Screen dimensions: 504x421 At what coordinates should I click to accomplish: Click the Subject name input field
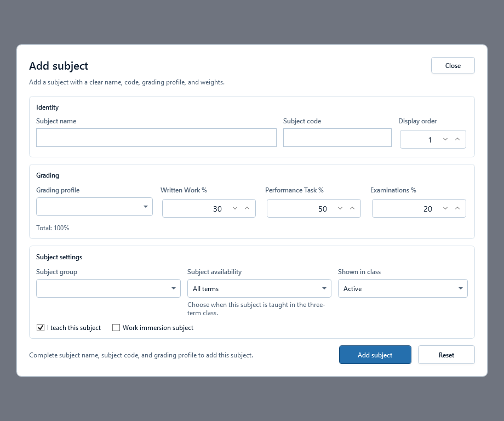156,138
